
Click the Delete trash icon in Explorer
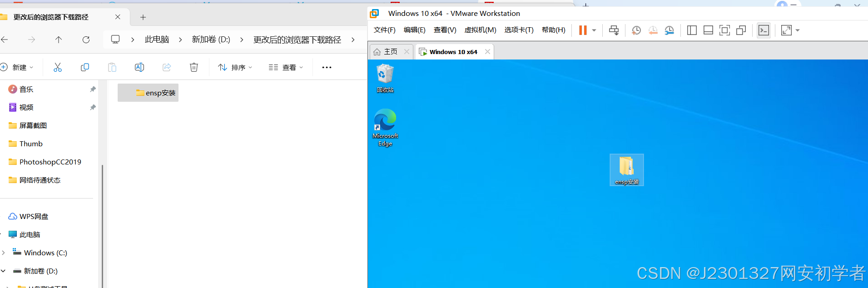pos(194,67)
